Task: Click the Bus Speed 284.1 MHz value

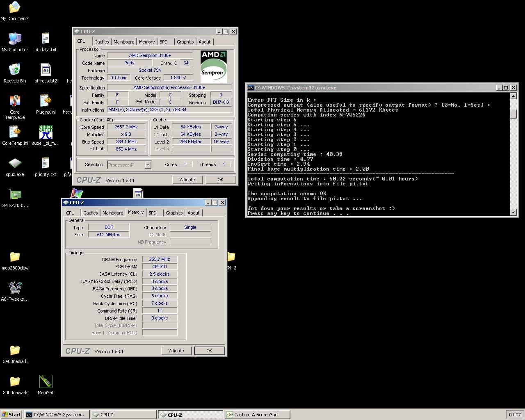Action: coord(126,142)
